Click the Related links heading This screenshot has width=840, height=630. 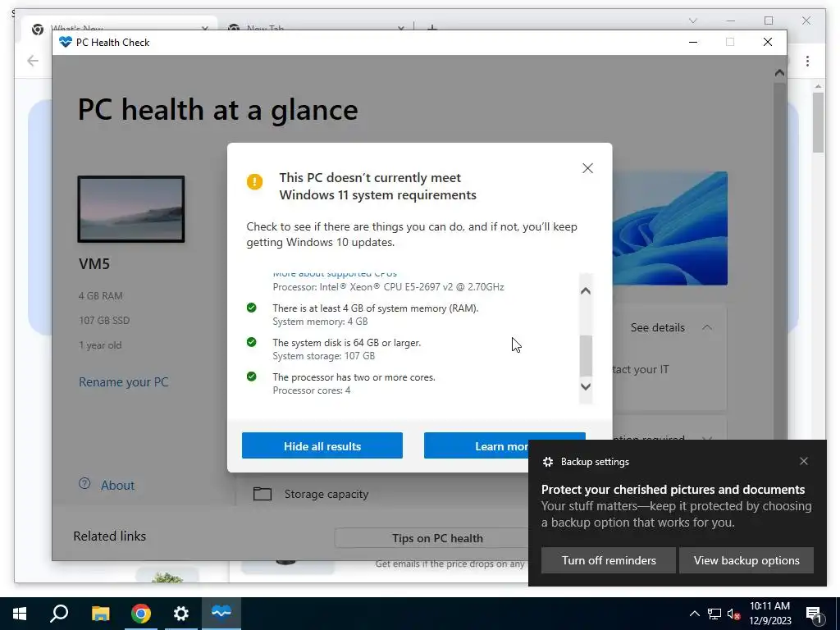click(109, 536)
